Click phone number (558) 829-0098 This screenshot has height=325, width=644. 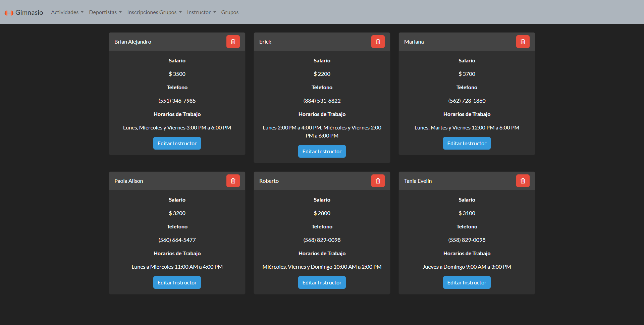467,240
